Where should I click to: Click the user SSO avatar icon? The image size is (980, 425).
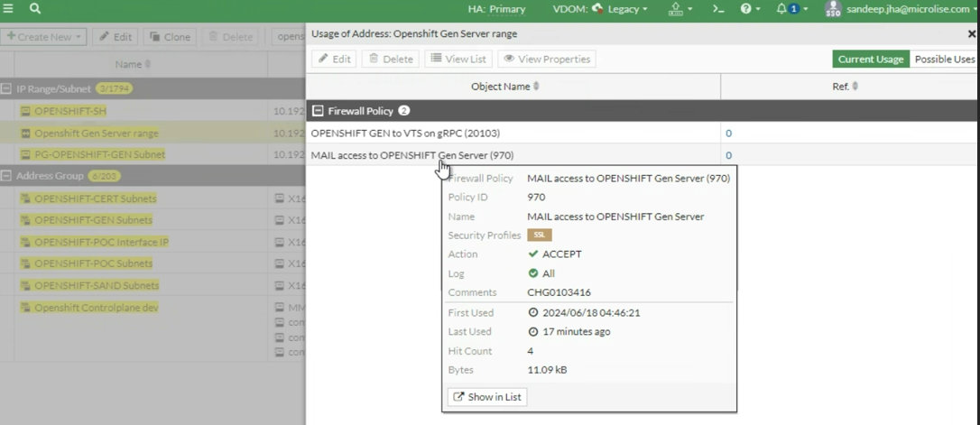(832, 9)
